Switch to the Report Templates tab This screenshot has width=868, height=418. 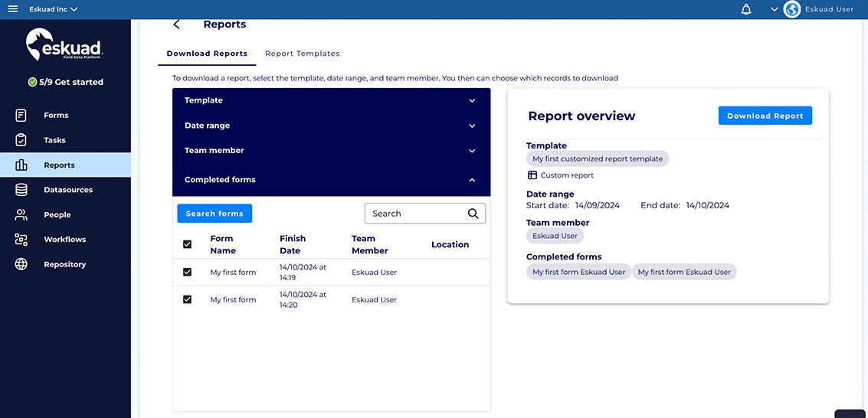coord(302,54)
